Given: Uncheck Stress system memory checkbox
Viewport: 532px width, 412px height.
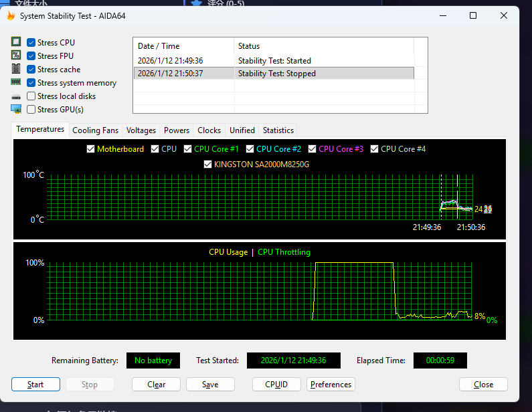Looking at the screenshot, I should (31, 82).
